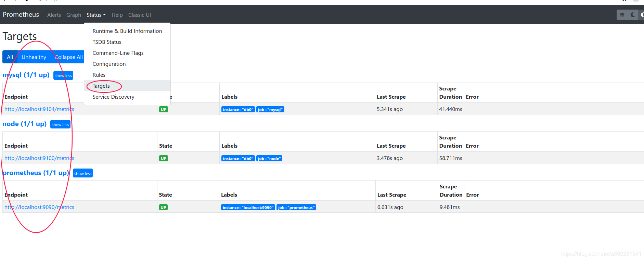
Task: Click the UP badge in prometheus row
Action: pyautogui.click(x=163, y=208)
